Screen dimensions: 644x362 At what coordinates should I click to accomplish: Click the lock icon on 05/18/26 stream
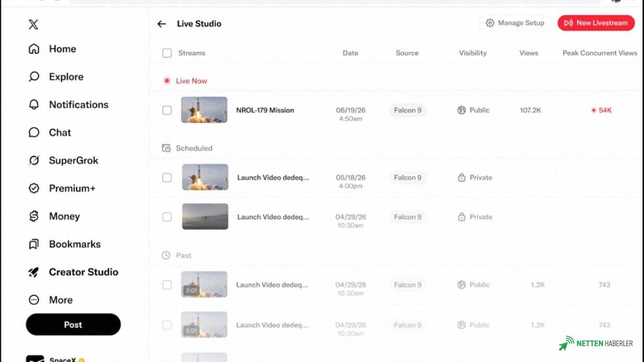[x=462, y=178]
